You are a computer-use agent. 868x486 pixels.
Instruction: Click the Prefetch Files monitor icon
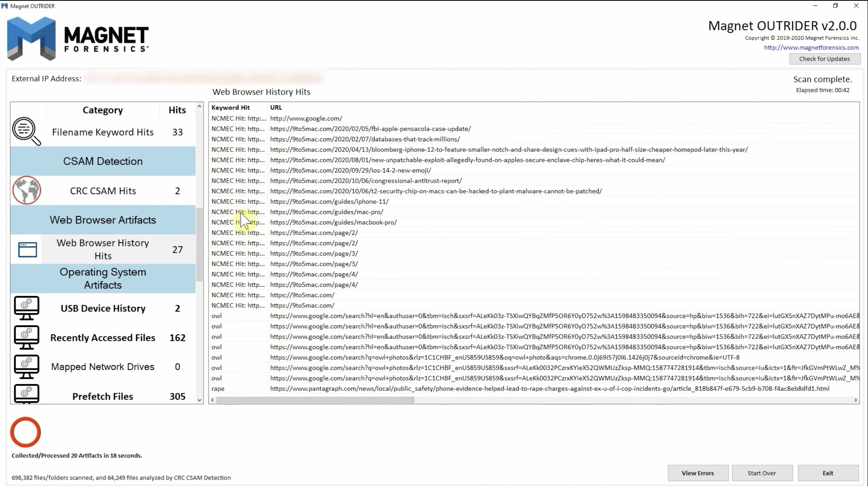pyautogui.click(x=27, y=394)
